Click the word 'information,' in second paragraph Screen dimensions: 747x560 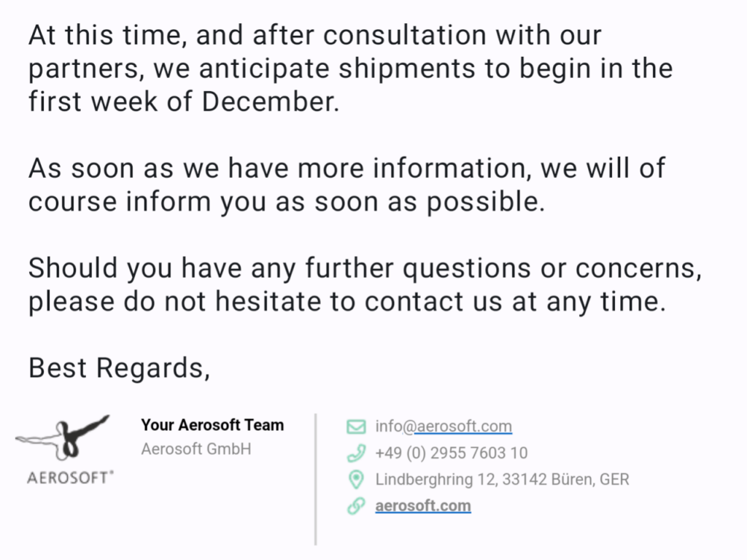(x=452, y=168)
